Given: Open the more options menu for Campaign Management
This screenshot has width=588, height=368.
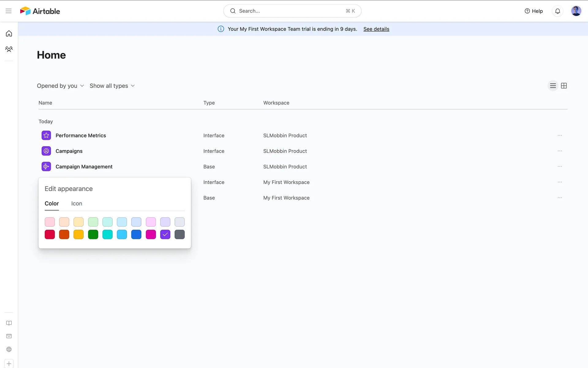Looking at the screenshot, I should pyautogui.click(x=560, y=167).
